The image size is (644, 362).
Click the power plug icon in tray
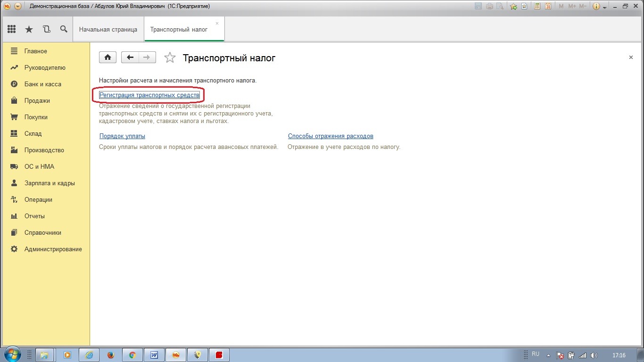pyautogui.click(x=571, y=355)
